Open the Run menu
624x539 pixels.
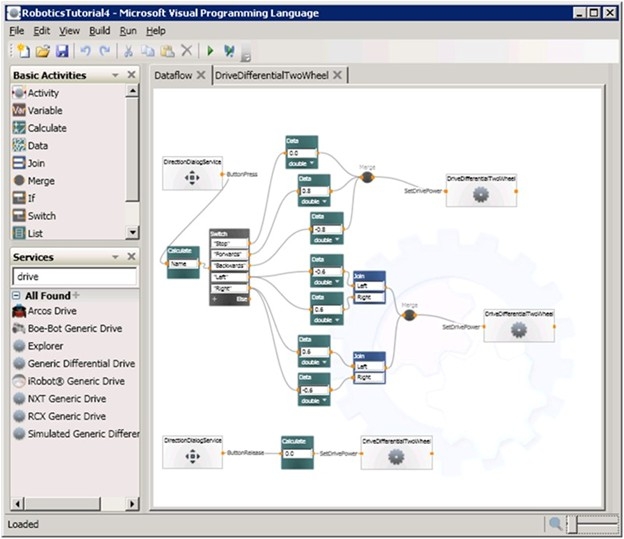point(128,31)
